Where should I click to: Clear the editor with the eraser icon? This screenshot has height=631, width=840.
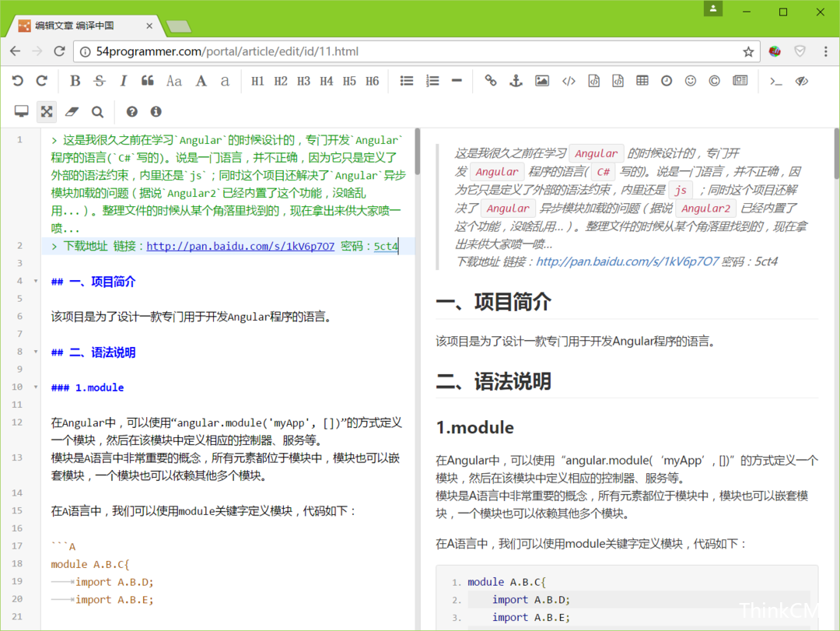(x=72, y=111)
